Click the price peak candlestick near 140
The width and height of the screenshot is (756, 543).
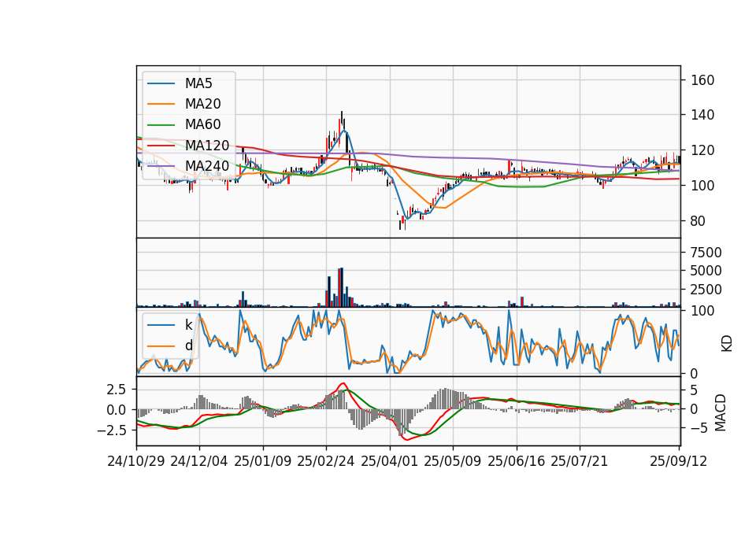click(x=342, y=119)
